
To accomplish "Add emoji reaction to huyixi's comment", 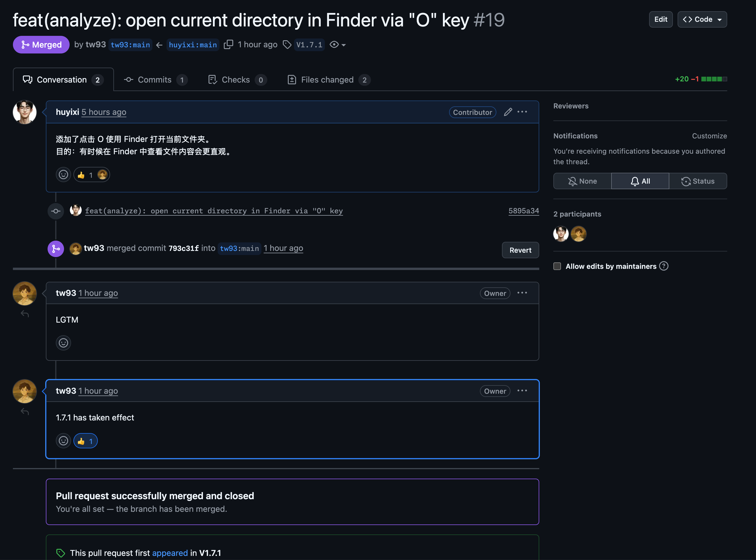I will [63, 175].
